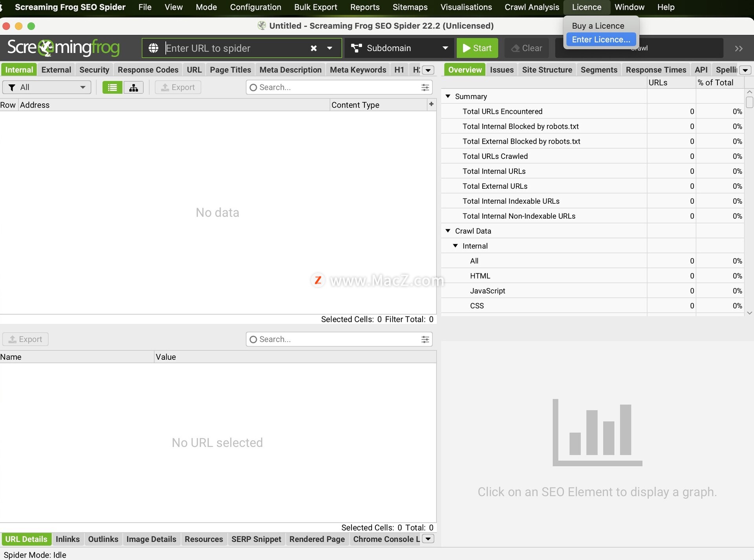
Task: Select the JavaScript row under Internal
Action: click(x=592, y=291)
